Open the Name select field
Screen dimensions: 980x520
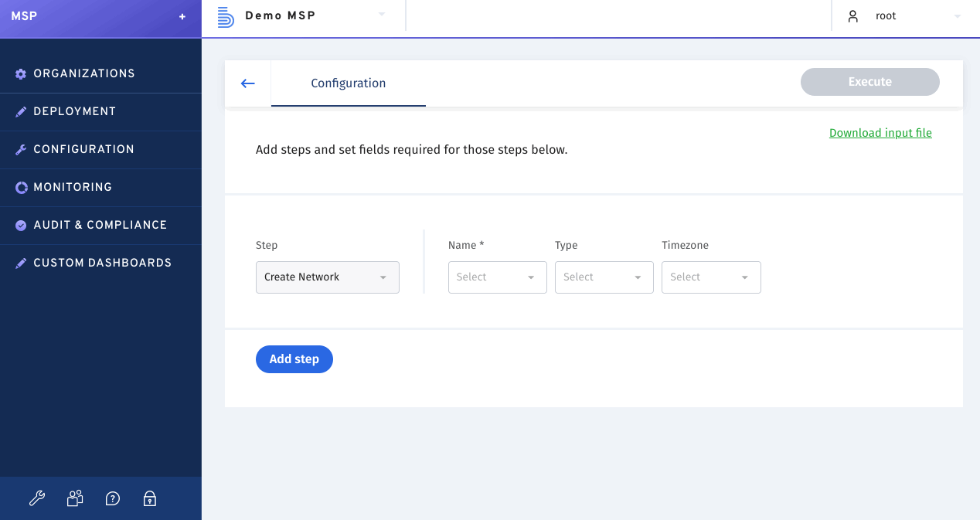pyautogui.click(x=497, y=277)
